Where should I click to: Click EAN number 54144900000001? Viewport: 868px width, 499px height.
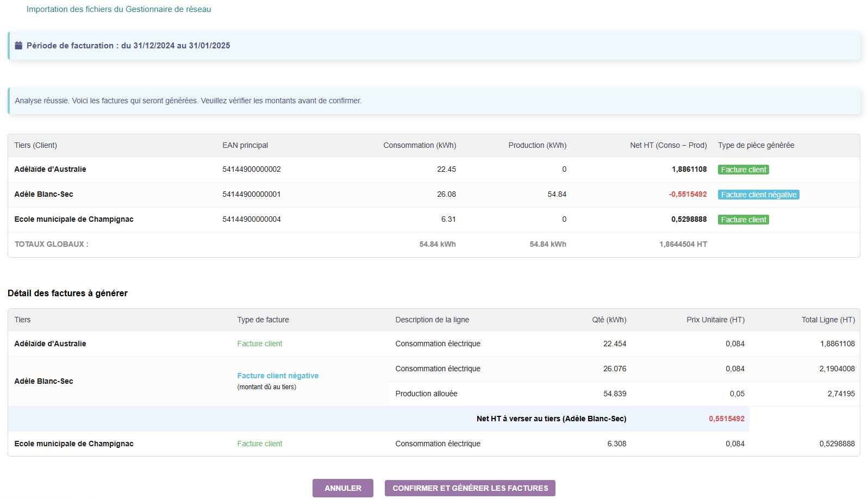252,194
